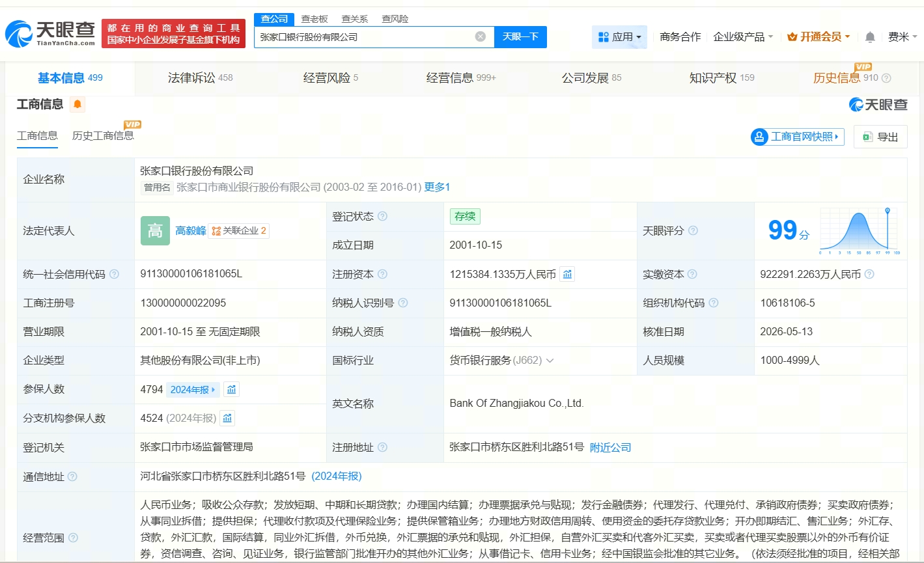Click the TianYanCha logo

[50, 33]
